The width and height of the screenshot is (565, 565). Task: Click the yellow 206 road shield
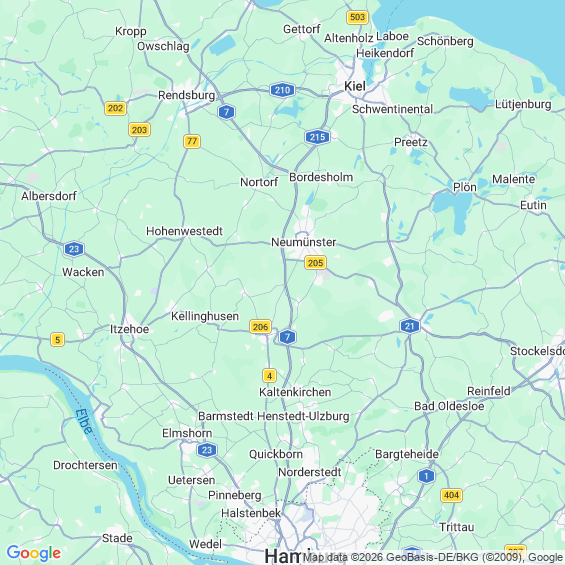[x=260, y=327]
